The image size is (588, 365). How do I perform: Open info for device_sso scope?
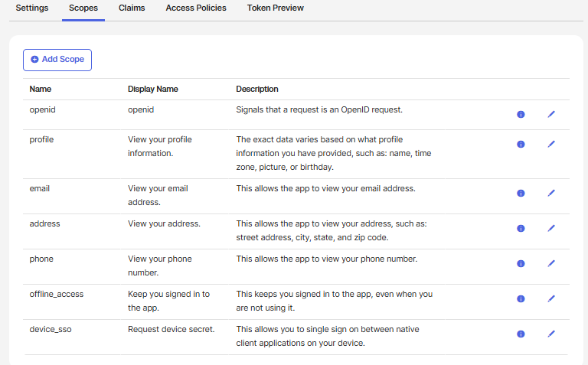pos(521,334)
